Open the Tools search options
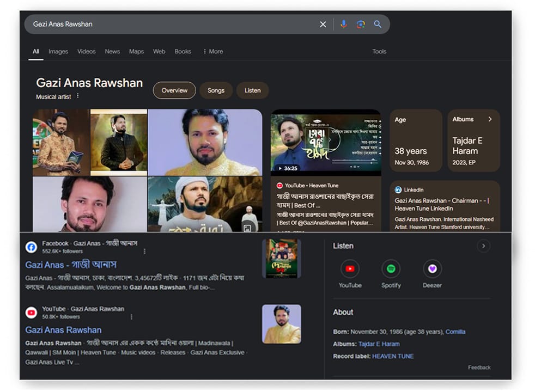Screen dimensions: 535x392 click(x=379, y=52)
